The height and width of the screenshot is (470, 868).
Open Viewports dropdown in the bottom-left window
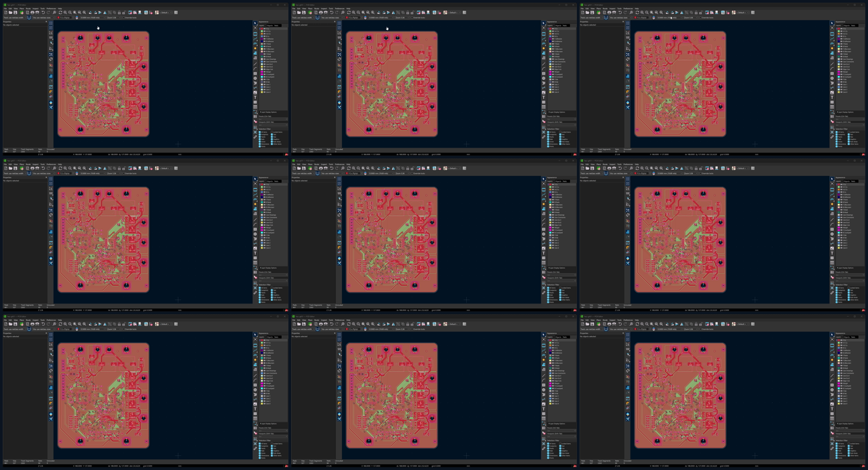pyautogui.click(x=273, y=436)
